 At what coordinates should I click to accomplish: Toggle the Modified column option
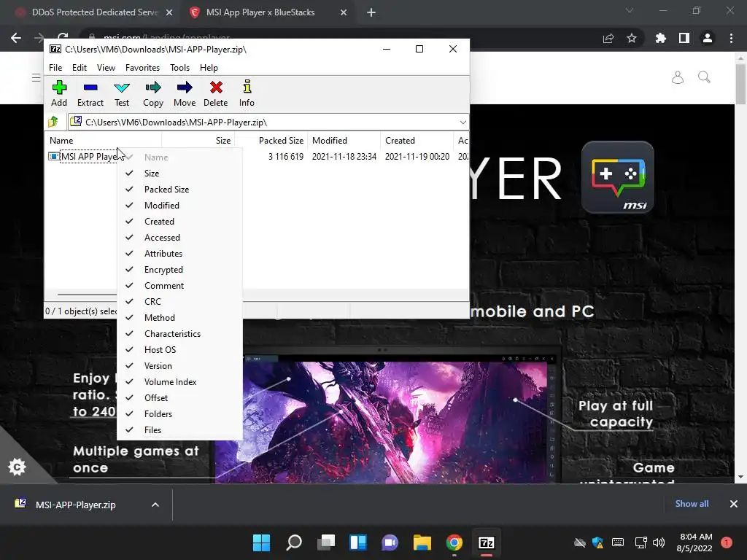tap(179, 205)
